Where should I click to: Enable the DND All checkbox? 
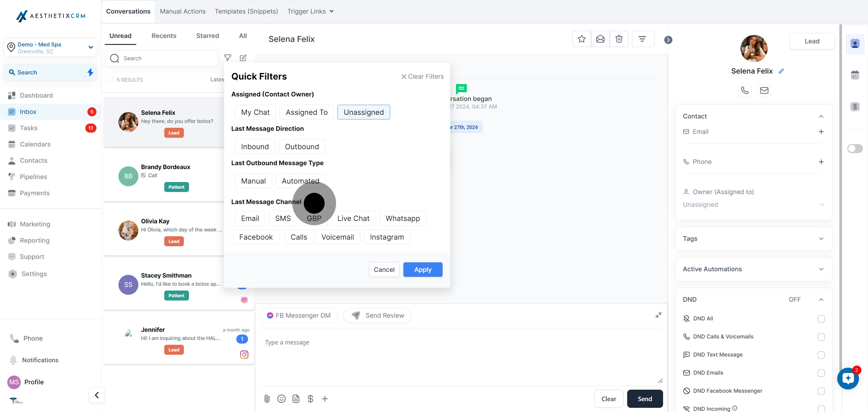[x=821, y=319]
